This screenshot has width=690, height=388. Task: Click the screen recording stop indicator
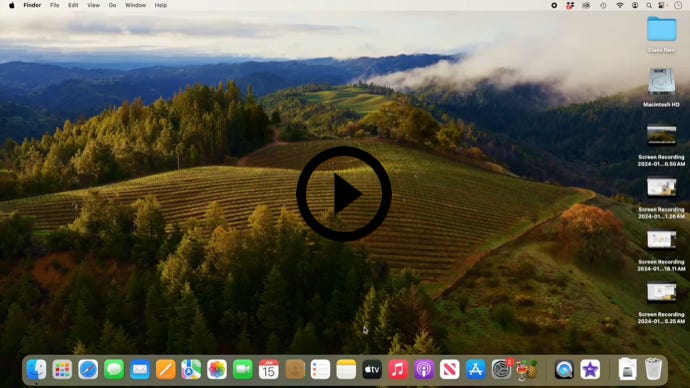[554, 5]
